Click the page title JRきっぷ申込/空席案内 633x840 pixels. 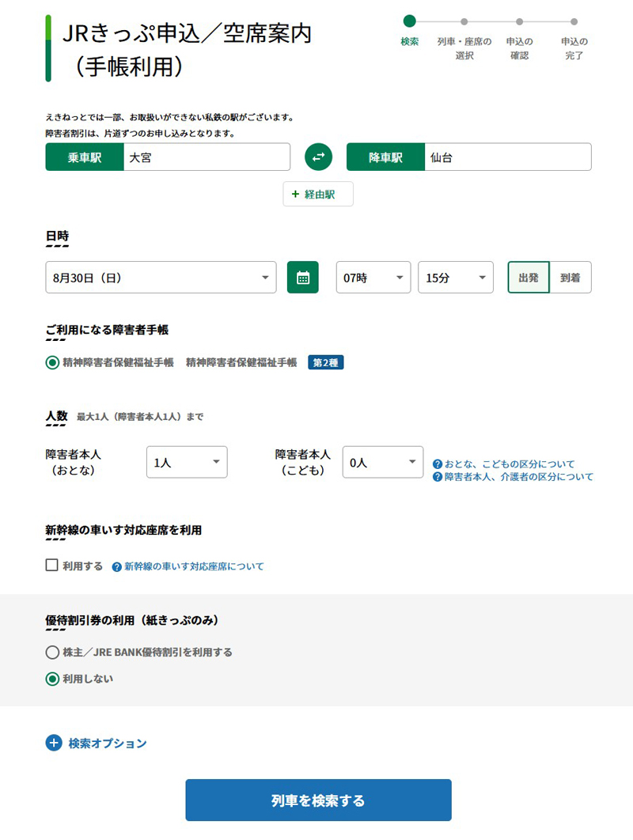[x=188, y=33]
